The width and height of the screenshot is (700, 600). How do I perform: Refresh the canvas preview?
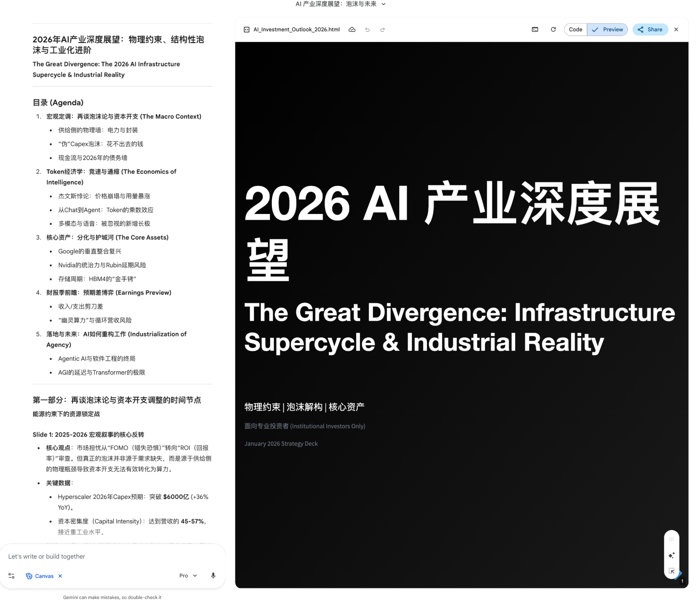pos(553,29)
